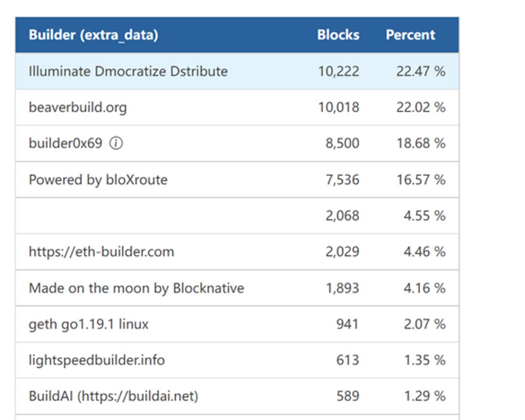Click the Percent column header
Viewport: 525px width, 420px height.
point(410,35)
